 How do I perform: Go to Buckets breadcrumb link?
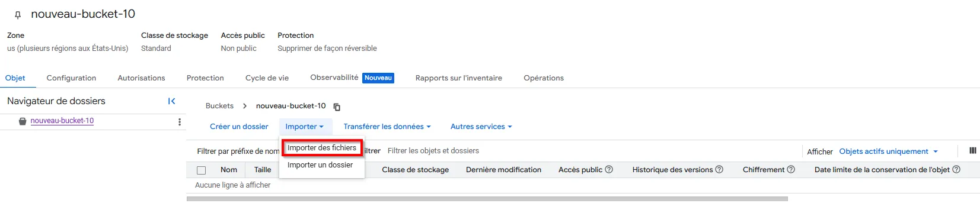219,106
